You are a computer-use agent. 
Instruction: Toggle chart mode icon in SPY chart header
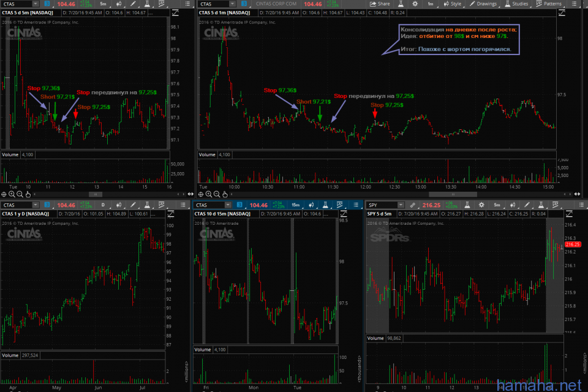pyautogui.click(x=569, y=214)
